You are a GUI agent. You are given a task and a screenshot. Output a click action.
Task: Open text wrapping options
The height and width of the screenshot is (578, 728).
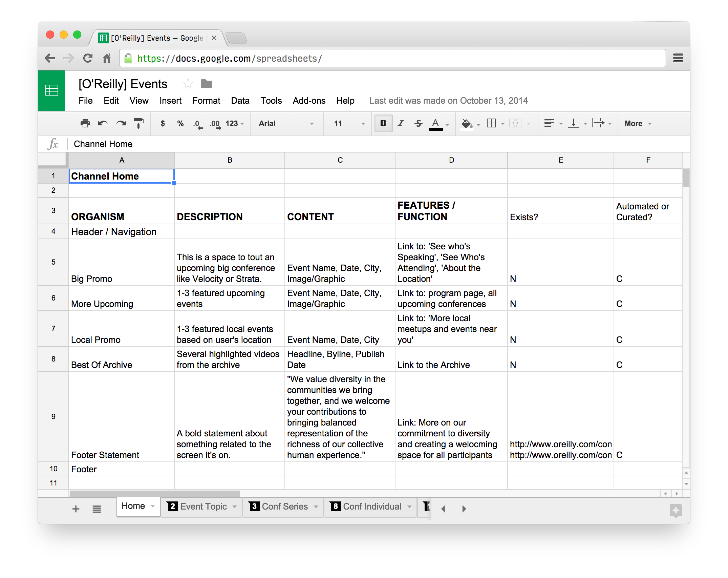pos(601,123)
